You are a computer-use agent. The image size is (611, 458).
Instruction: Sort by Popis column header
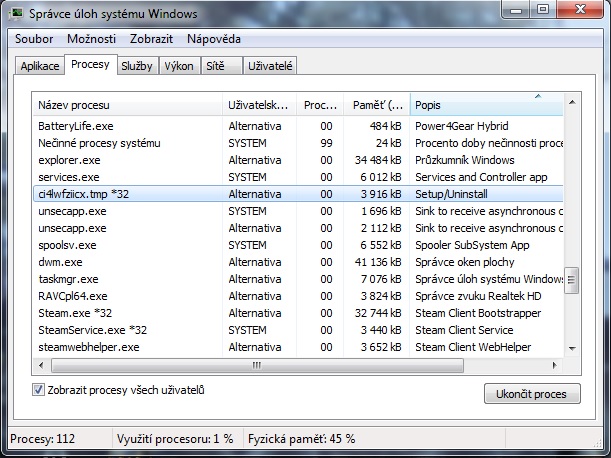tap(486, 105)
